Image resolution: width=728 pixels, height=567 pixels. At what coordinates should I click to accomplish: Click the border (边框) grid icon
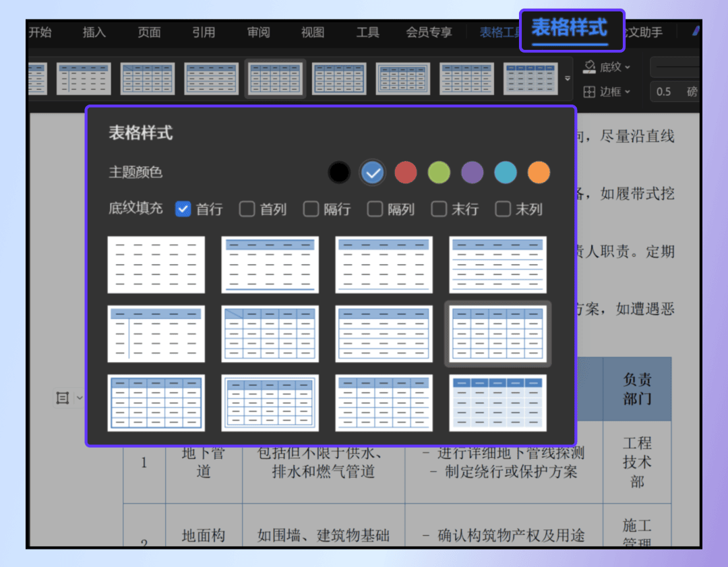click(589, 92)
